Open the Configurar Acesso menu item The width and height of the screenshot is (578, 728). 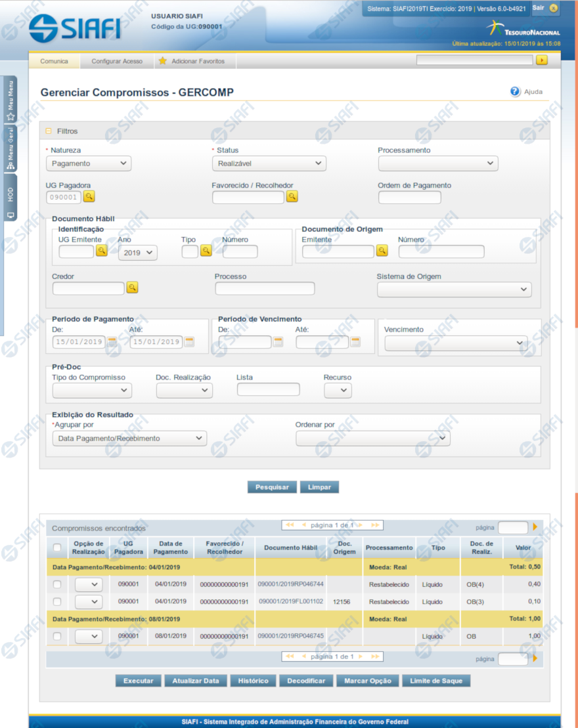pyautogui.click(x=117, y=61)
